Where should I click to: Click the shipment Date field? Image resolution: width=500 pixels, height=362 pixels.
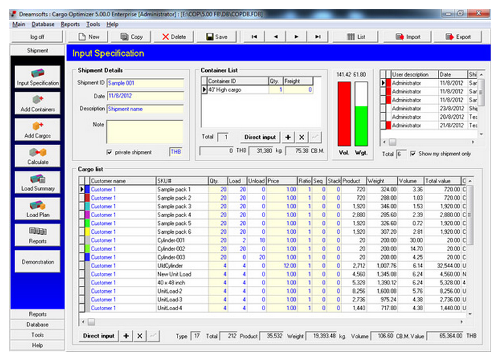click(145, 96)
